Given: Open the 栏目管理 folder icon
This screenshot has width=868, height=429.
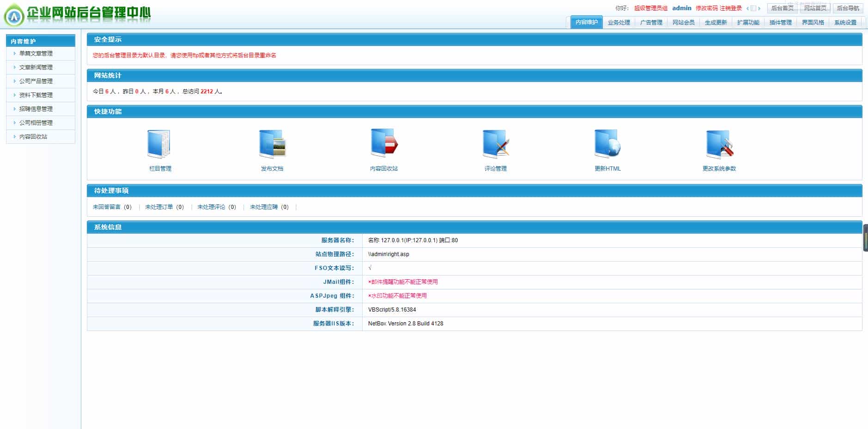Looking at the screenshot, I should coord(159,144).
